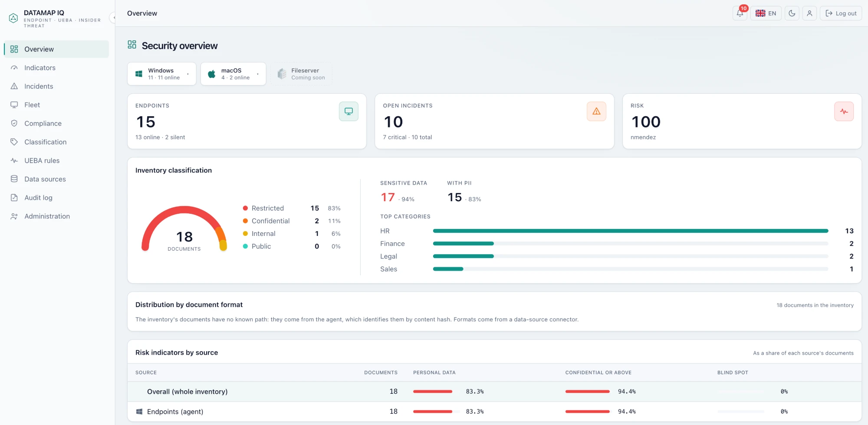
Task: Click the Sales category bar
Action: point(631,269)
